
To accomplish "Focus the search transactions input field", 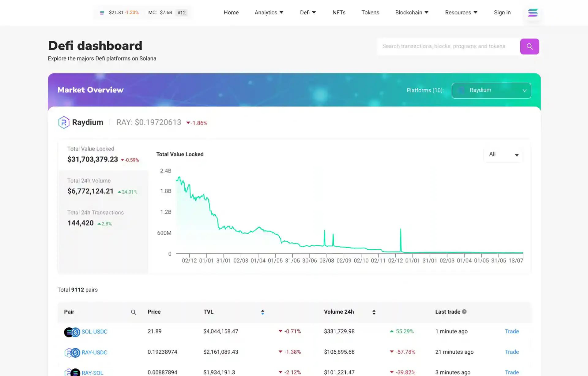I will point(449,47).
